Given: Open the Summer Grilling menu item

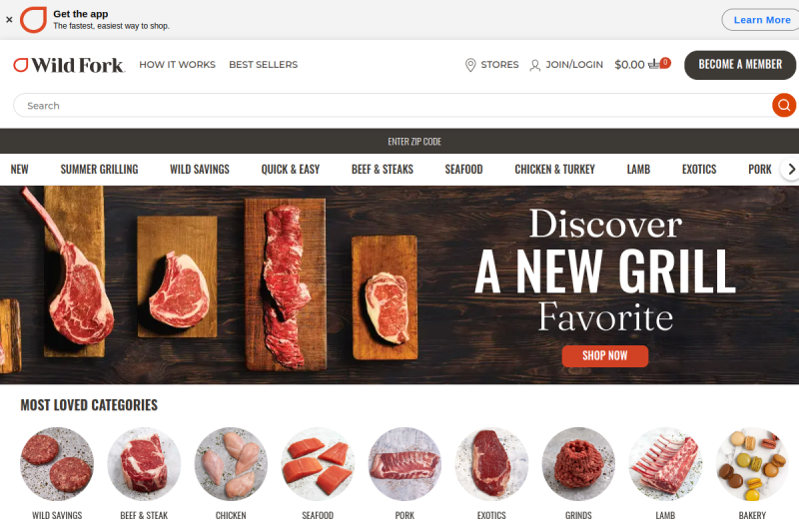Looking at the screenshot, I should [x=99, y=170].
